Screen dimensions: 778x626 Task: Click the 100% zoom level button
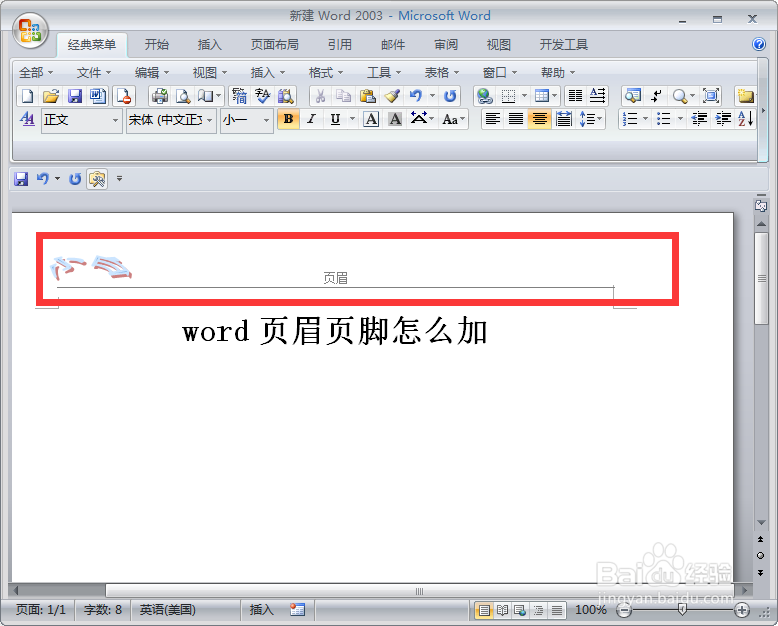(590, 610)
